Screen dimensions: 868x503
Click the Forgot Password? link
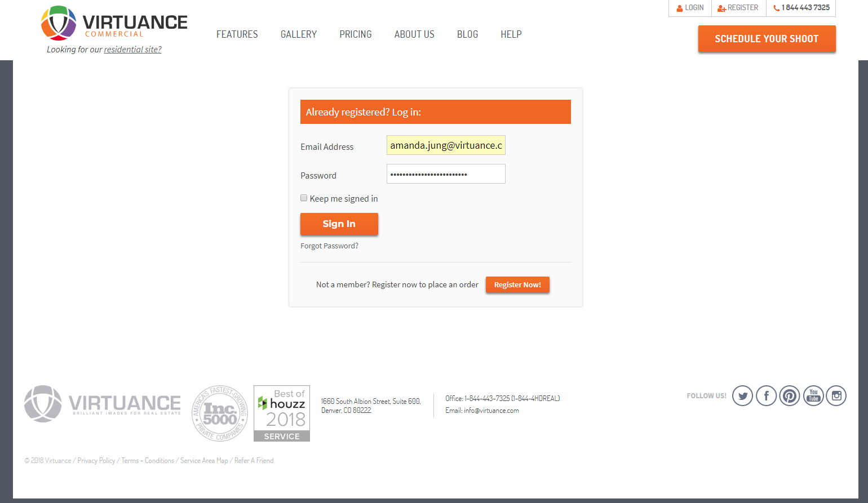coord(330,246)
